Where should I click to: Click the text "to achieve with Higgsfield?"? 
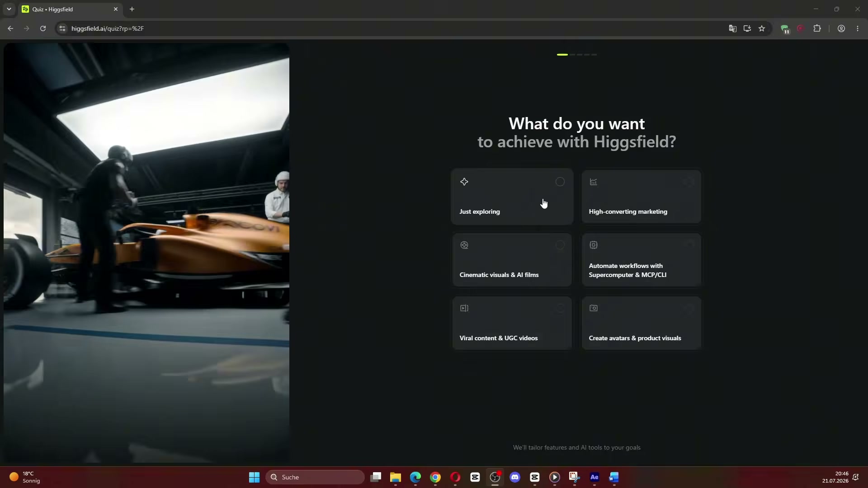tap(577, 142)
